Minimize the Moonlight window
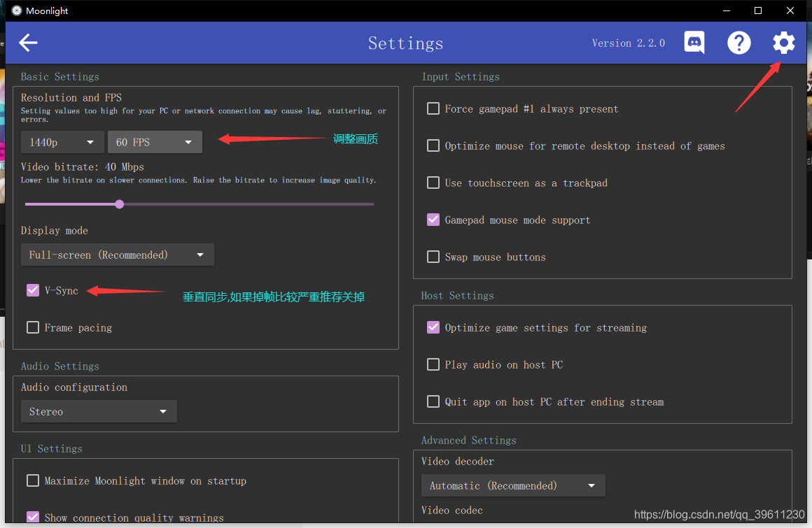This screenshot has height=528, width=812. (x=727, y=10)
